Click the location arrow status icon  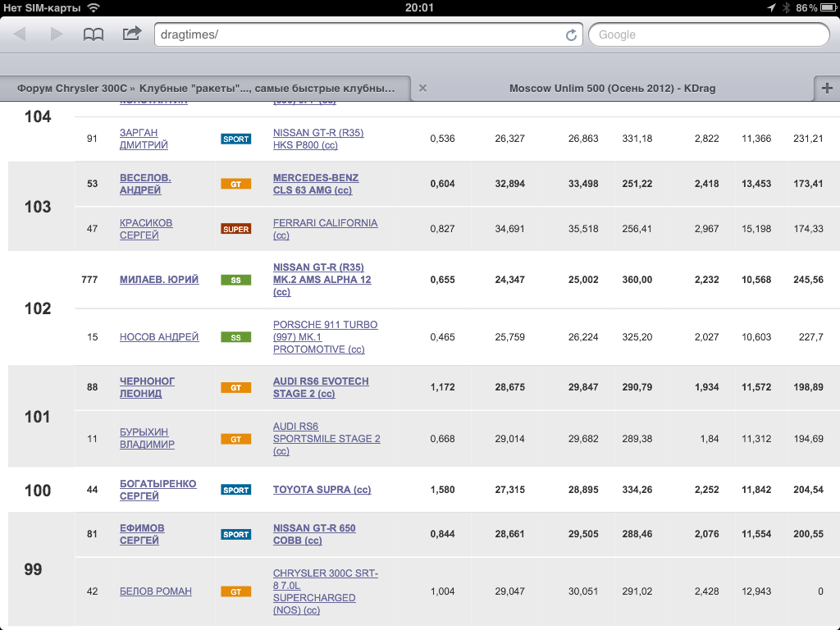(x=771, y=7)
